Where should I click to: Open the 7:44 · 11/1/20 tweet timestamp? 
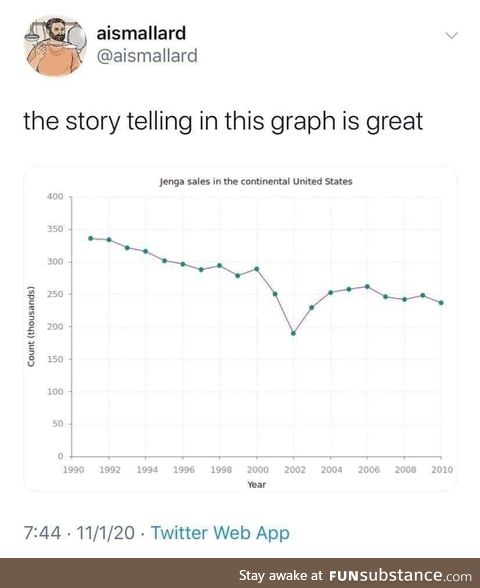point(79,533)
